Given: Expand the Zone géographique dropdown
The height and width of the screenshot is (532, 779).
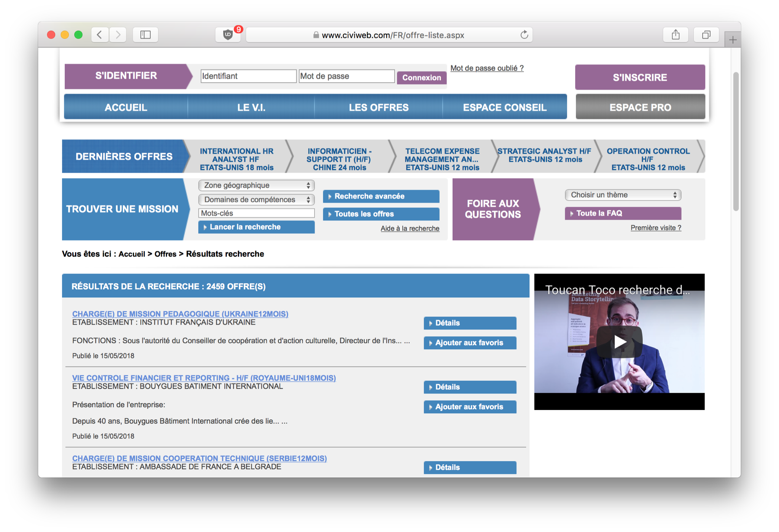Looking at the screenshot, I should [256, 185].
